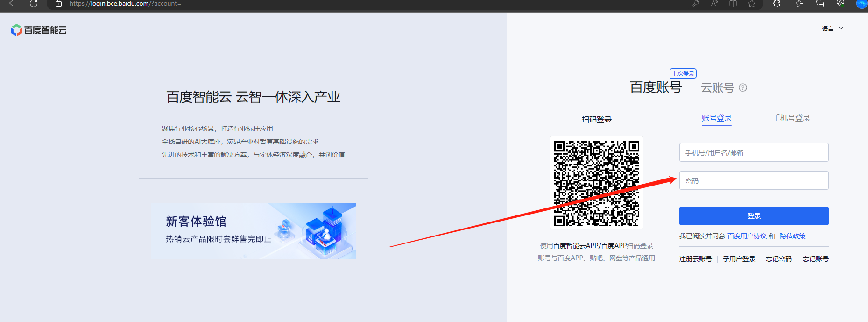Click the 全栈自研的AI大底座 description line
This screenshot has height=322, width=868.
pos(240,142)
